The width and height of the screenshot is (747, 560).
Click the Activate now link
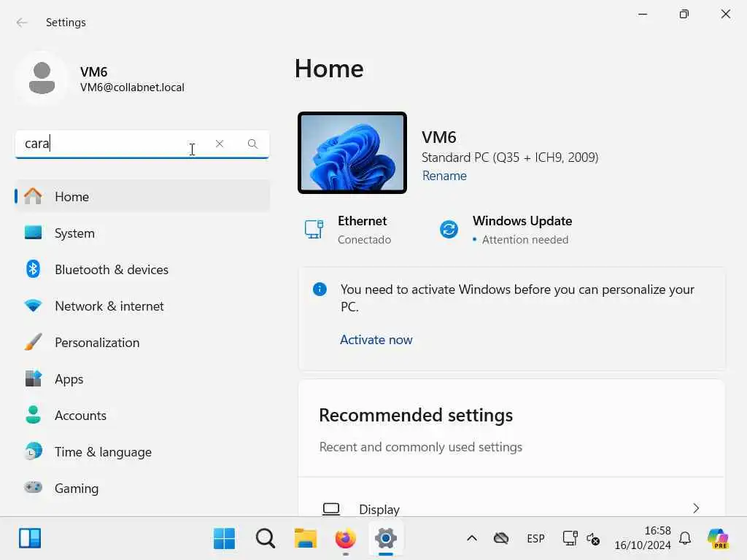[x=376, y=340]
